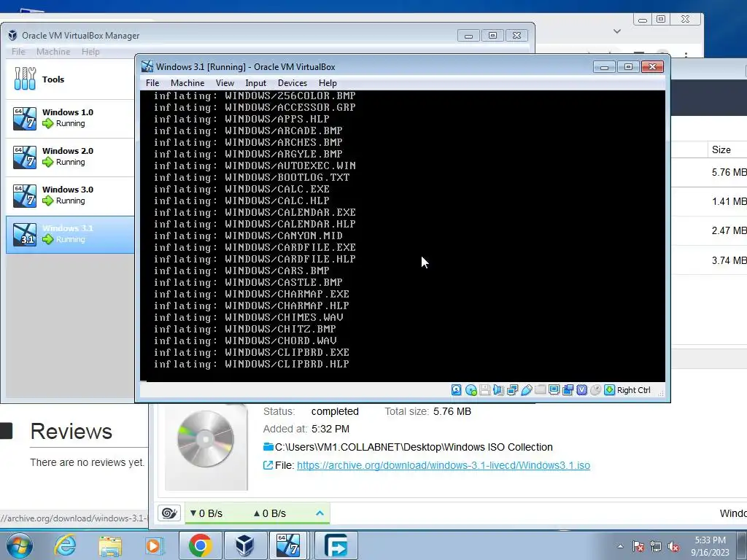Switch to the download manager taskbar button
Viewport: 747px width, 560px height.
coord(336,545)
